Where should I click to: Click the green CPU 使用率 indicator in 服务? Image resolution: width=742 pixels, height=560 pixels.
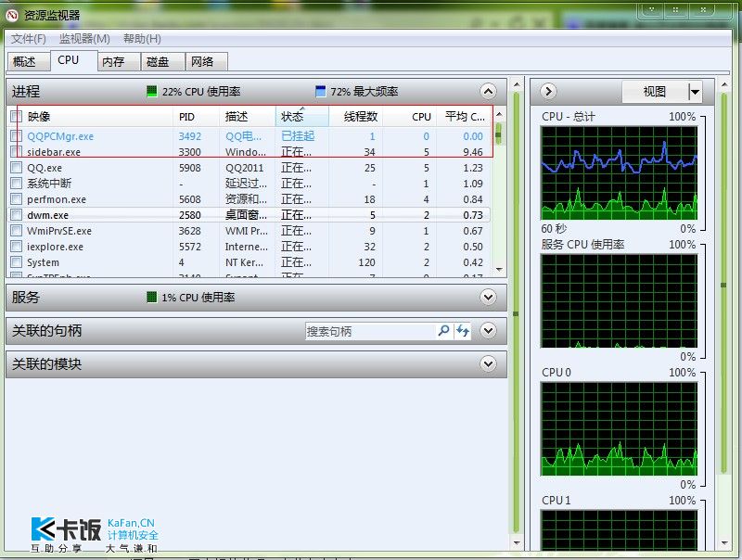[x=151, y=297]
